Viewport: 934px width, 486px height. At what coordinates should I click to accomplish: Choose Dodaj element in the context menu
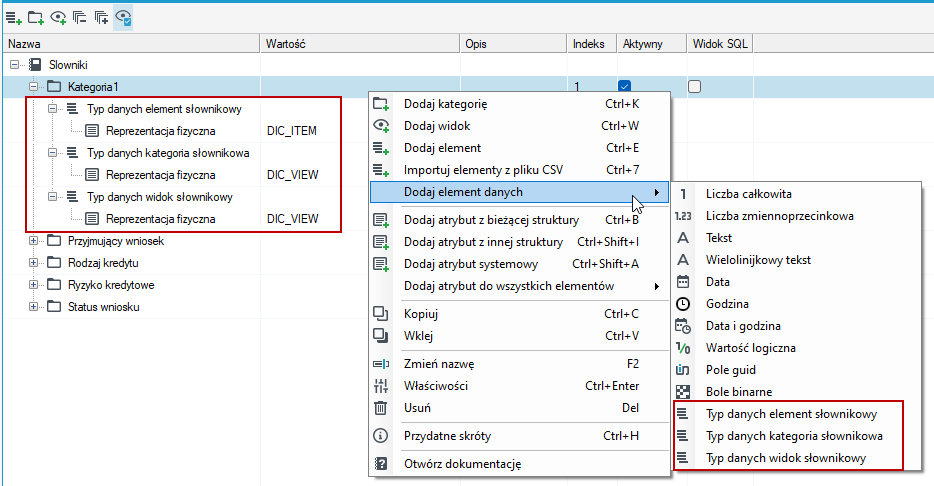coord(519,148)
